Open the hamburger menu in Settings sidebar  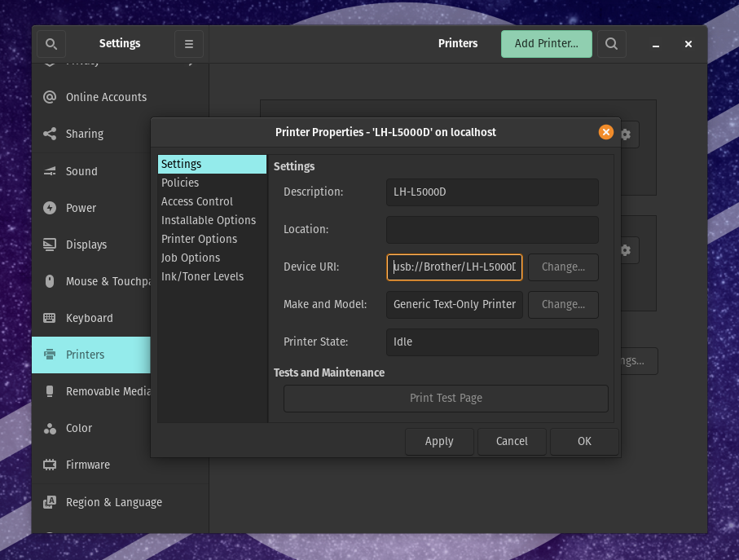pyautogui.click(x=189, y=44)
